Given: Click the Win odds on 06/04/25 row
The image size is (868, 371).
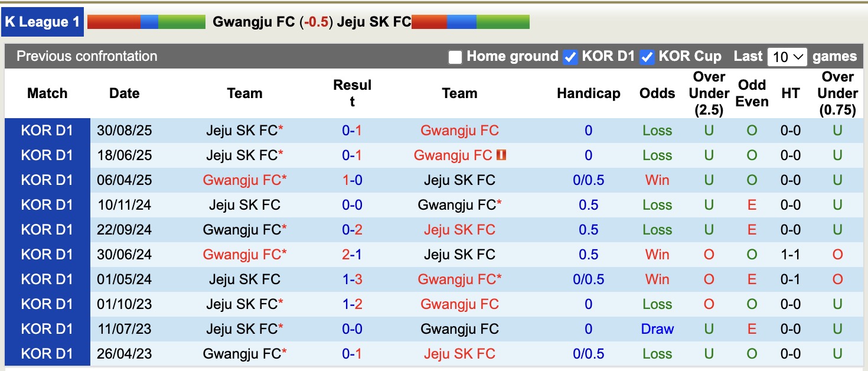Looking at the screenshot, I should [x=657, y=180].
